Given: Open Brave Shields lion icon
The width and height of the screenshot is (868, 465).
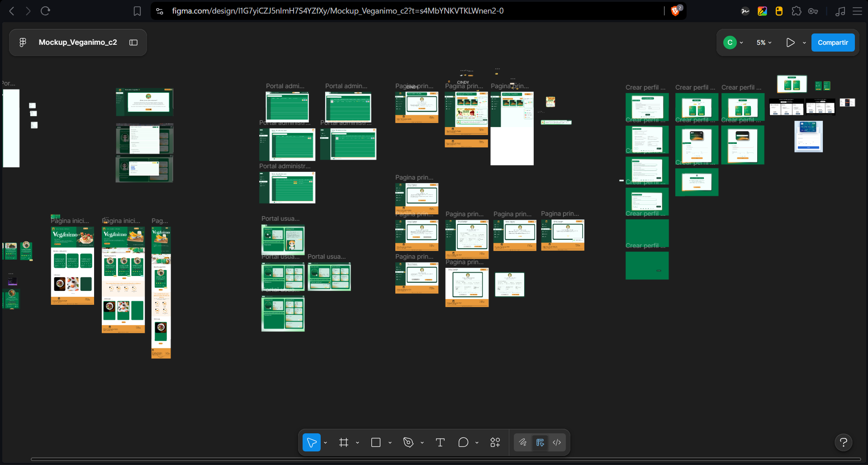Looking at the screenshot, I should [x=675, y=11].
